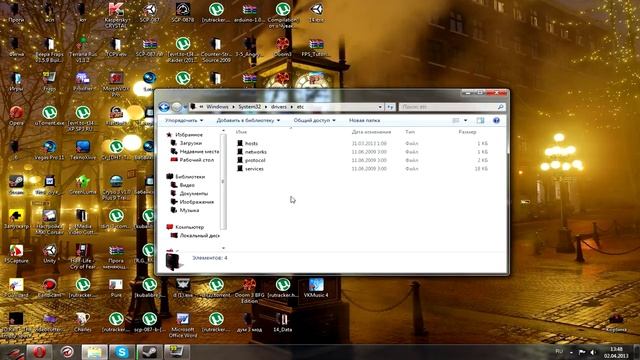Select the uTorrent.exe desktop icon
The height and width of the screenshot is (360, 640).
[x=49, y=116]
